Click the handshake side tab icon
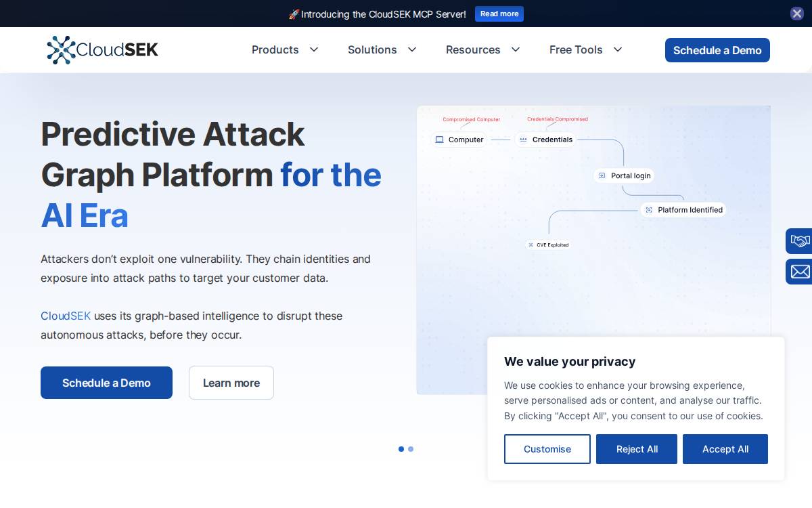The width and height of the screenshot is (812, 508). pyautogui.click(x=800, y=241)
